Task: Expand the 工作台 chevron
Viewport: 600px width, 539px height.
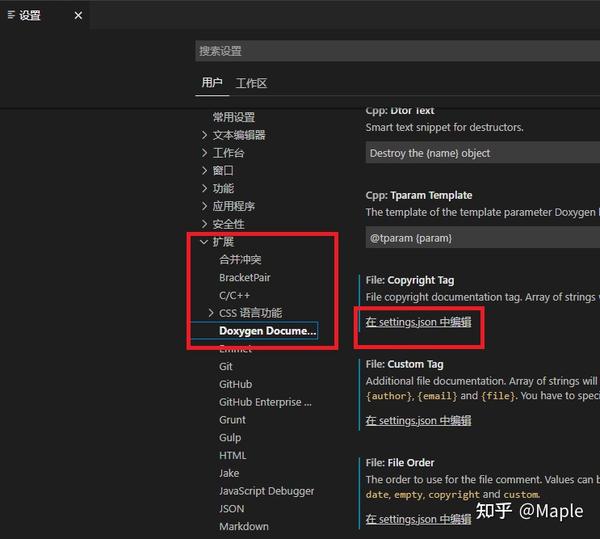Action: tap(204, 153)
